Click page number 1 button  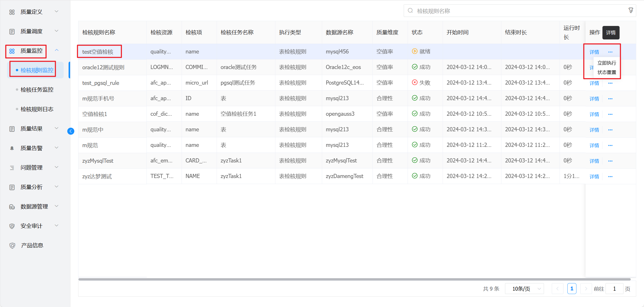572,289
